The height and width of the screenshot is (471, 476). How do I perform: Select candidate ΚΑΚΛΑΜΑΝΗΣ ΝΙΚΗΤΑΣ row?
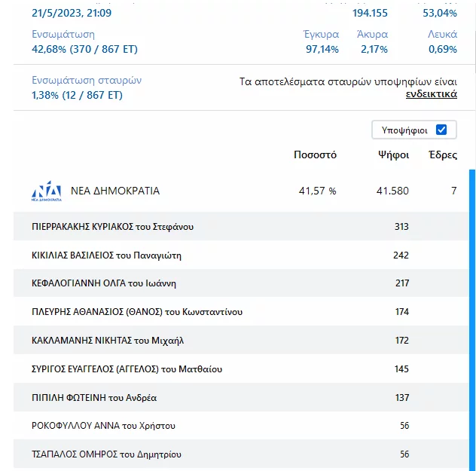tap(108, 341)
